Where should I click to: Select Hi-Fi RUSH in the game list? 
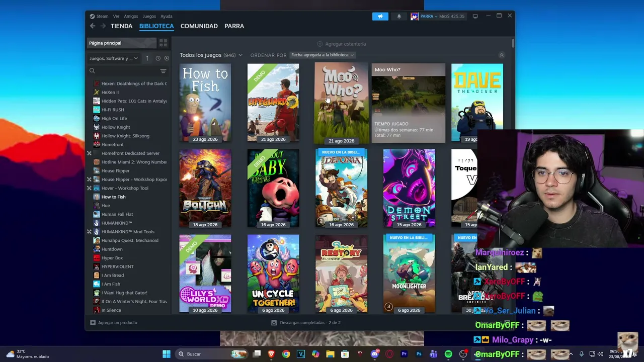[x=113, y=110]
